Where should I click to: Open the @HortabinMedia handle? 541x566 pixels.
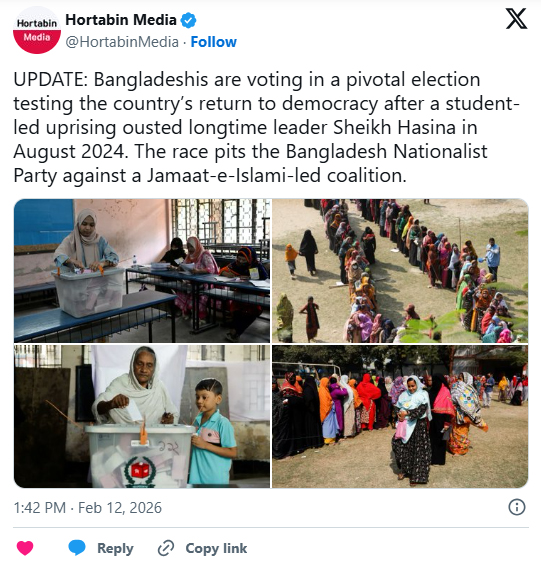pos(122,42)
